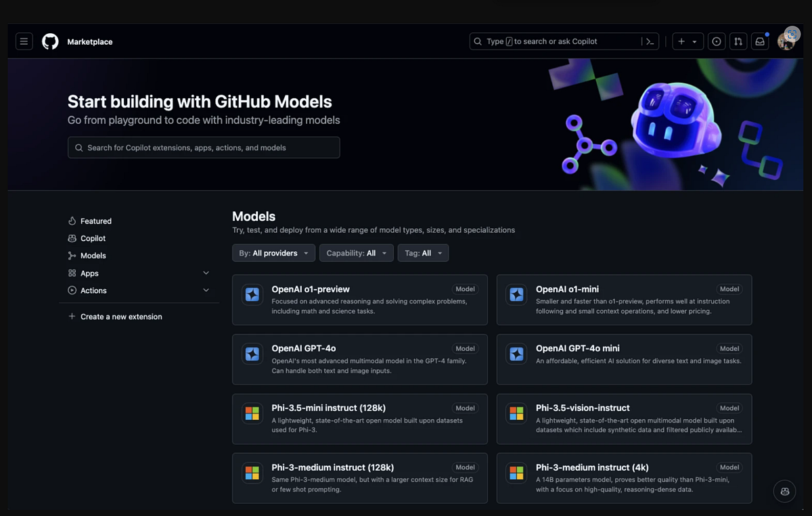Click the Copilot icon in the sidebar
The height and width of the screenshot is (516, 812).
tap(72, 238)
